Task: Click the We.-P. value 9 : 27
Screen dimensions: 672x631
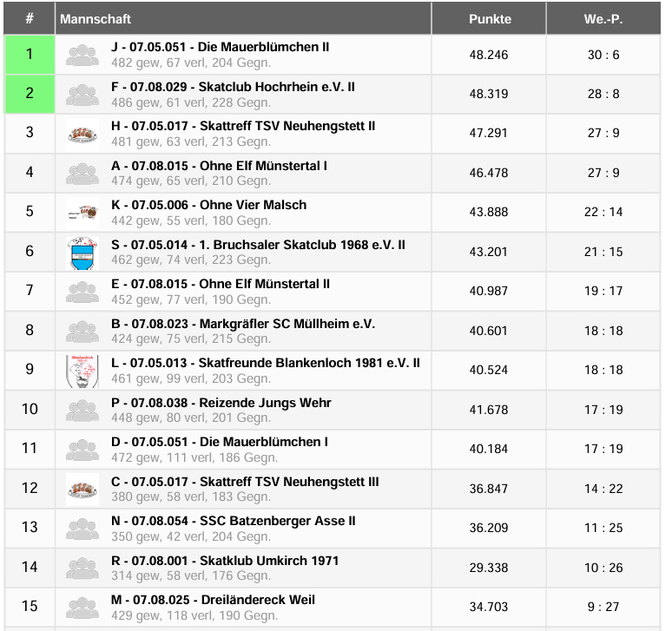Action: point(603,607)
